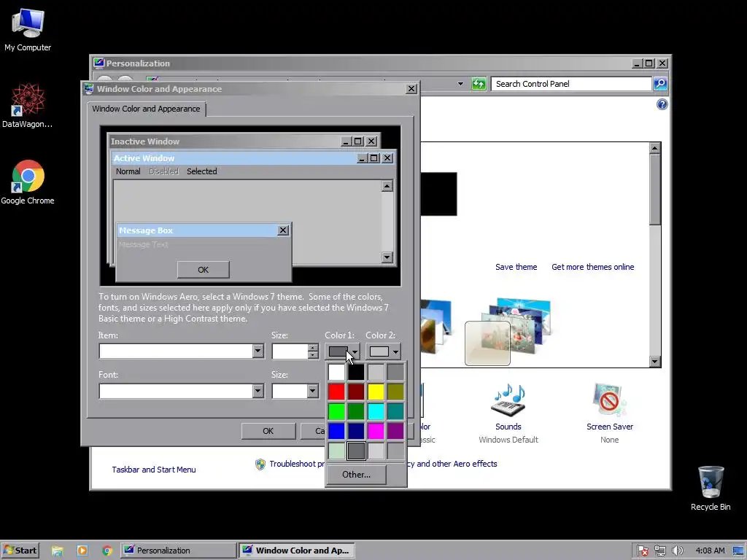Image resolution: width=747 pixels, height=560 pixels.
Task: Pick the bright green color swatch
Action: click(336, 411)
